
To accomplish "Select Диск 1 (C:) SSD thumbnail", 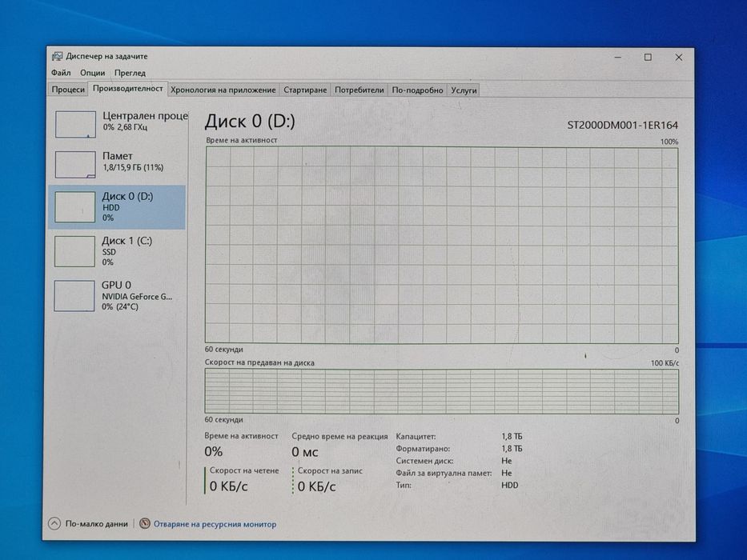I will [74, 251].
